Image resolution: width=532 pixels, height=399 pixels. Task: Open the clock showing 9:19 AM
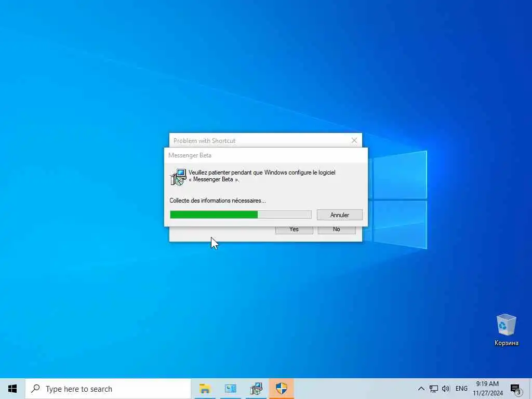(487, 389)
